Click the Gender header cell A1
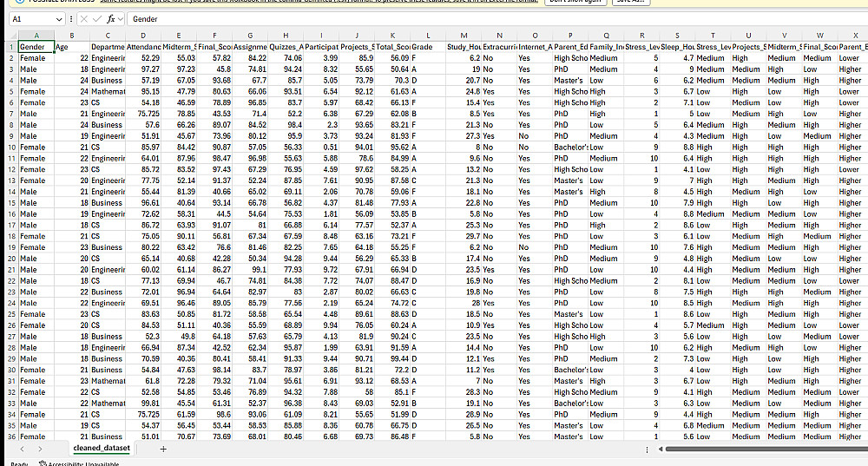Viewport: 868px width, 466px height. [x=36, y=47]
